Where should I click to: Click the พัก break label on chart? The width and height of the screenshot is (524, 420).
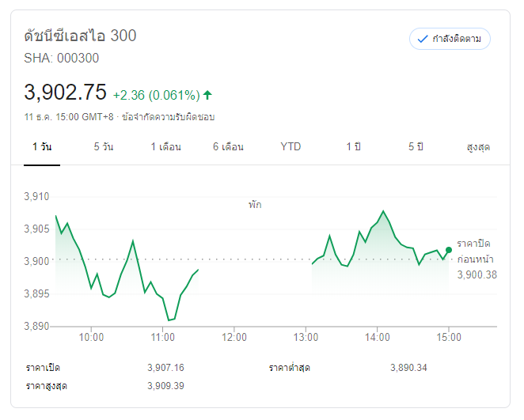tap(254, 205)
